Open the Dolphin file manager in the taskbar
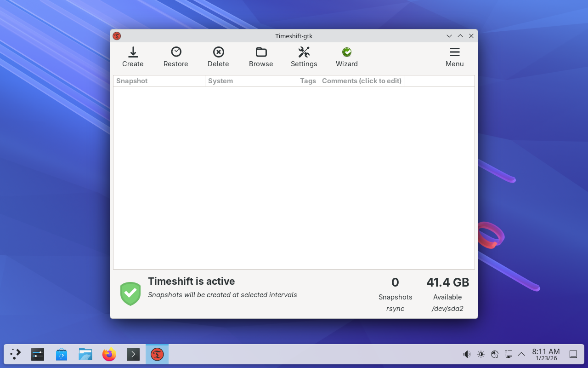The height and width of the screenshot is (368, 588). (85, 354)
